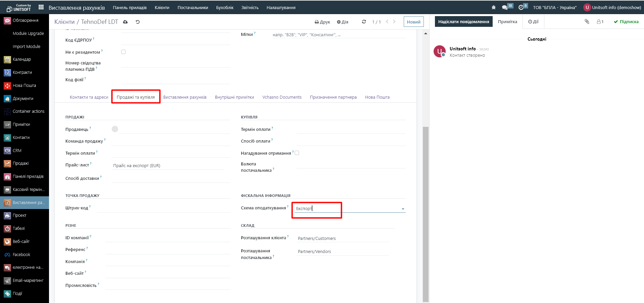Click the form's vertical scrollbar
The width and height of the screenshot is (644, 303).
tap(426, 201)
